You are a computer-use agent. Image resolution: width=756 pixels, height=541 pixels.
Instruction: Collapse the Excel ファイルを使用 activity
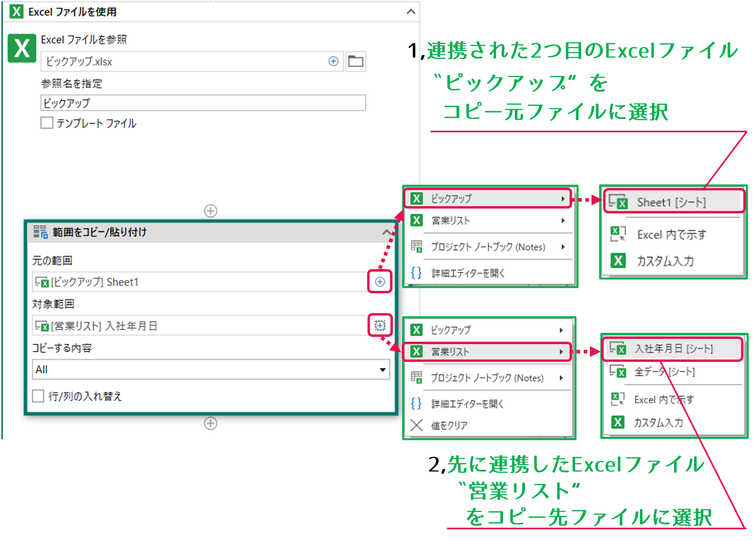pyautogui.click(x=411, y=12)
